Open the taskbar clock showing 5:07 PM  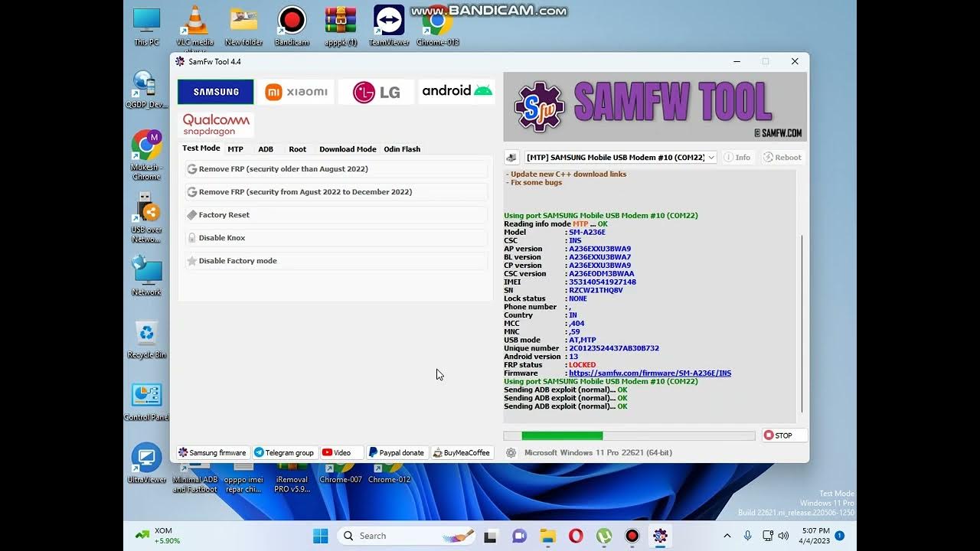click(815, 536)
